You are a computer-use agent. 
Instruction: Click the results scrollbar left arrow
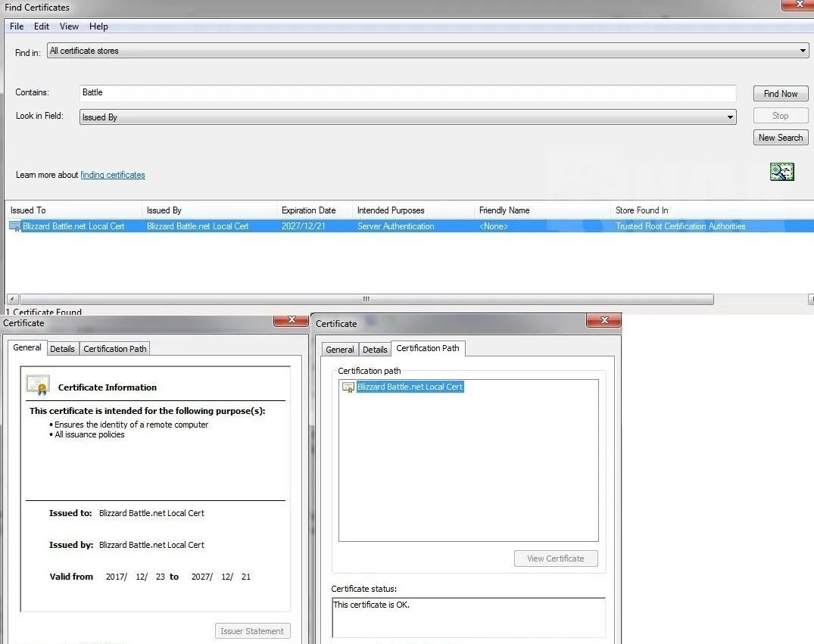coord(12,299)
